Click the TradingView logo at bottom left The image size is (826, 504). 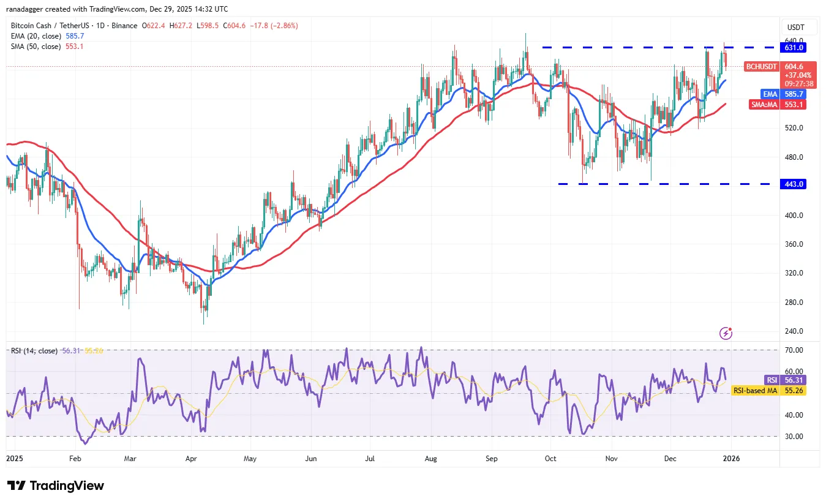point(56,486)
